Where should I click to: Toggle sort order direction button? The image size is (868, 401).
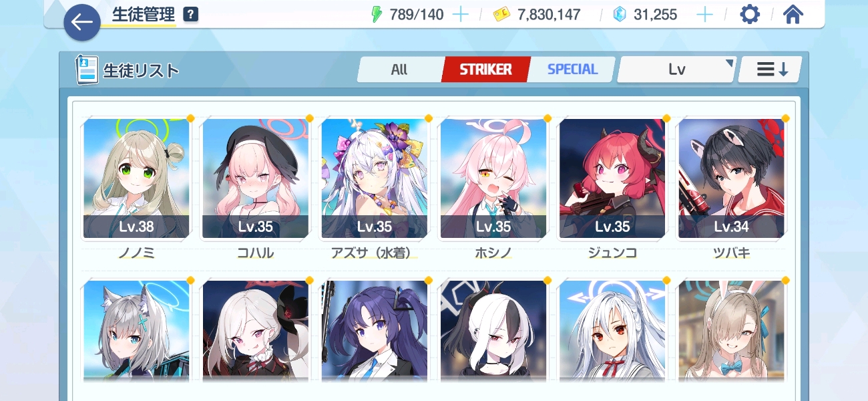771,69
